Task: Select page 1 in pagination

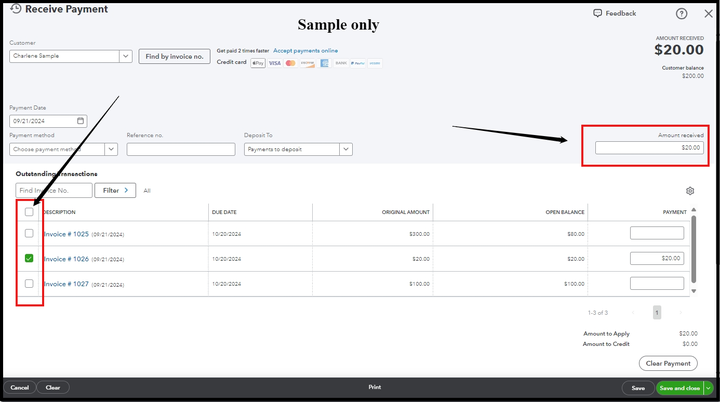Action: click(657, 312)
